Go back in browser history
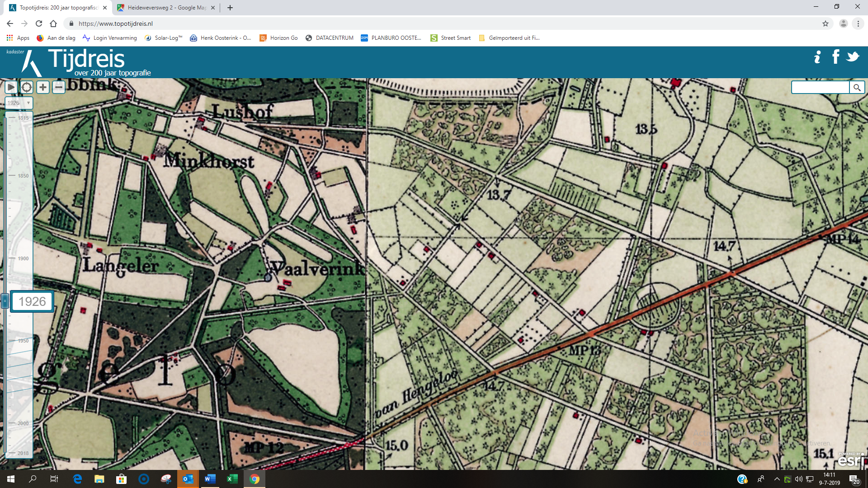The height and width of the screenshot is (488, 868). [10, 23]
